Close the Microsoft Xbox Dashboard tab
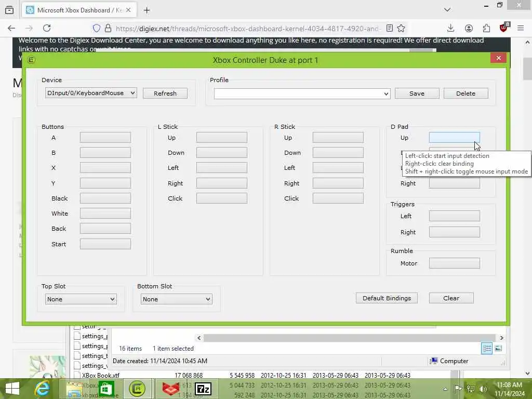532x399 pixels. tap(128, 10)
